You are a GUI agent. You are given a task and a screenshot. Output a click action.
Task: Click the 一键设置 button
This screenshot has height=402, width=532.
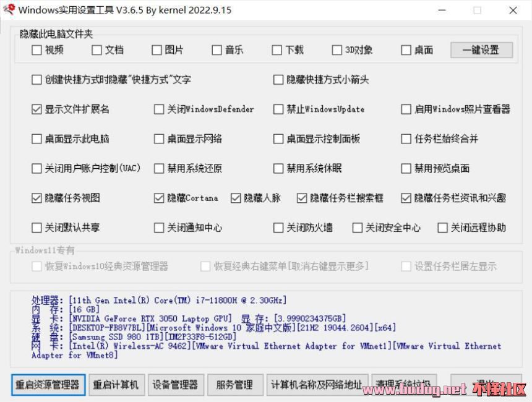pos(481,50)
